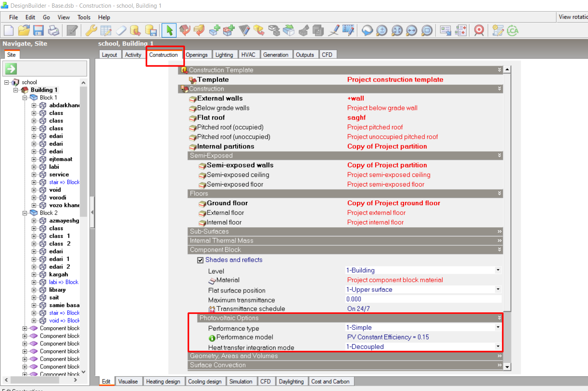Click PV Constant Efficiency = 0.15 value
Viewport: 588px width, 391px height.
tap(388, 337)
